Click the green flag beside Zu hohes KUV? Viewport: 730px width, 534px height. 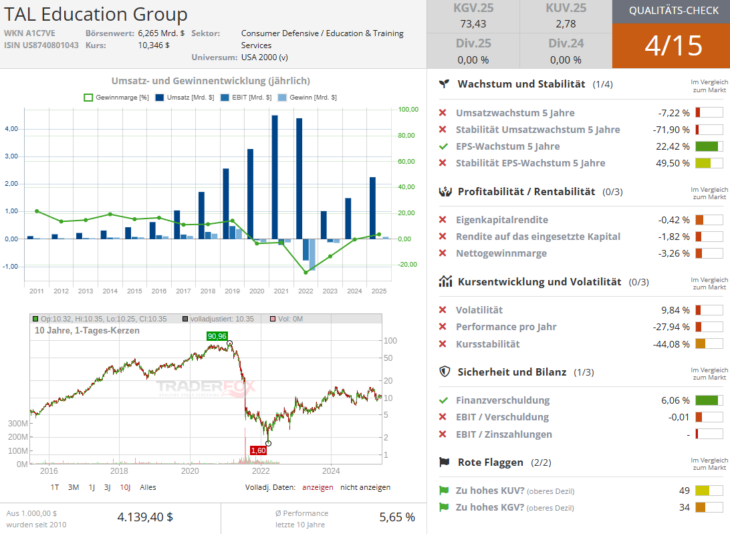[444, 491]
